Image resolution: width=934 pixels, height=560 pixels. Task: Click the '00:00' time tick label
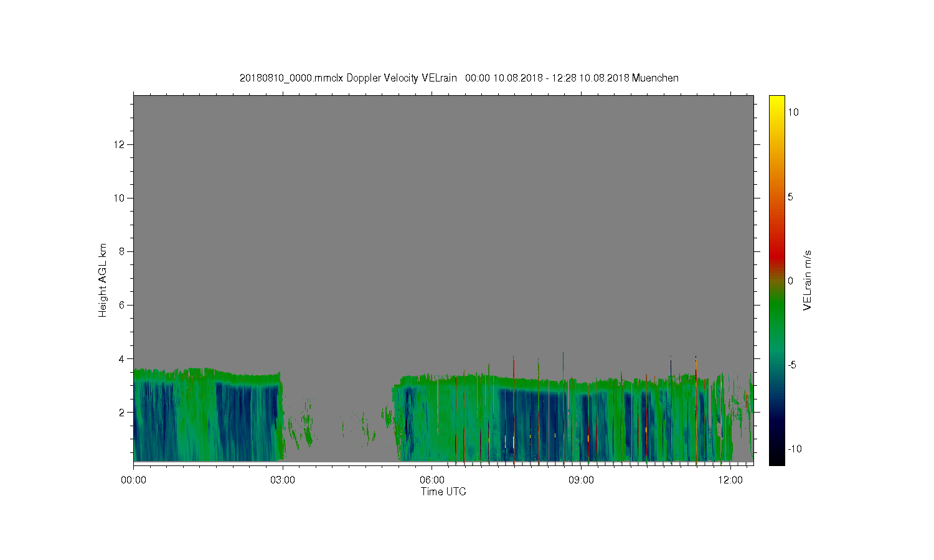point(133,480)
